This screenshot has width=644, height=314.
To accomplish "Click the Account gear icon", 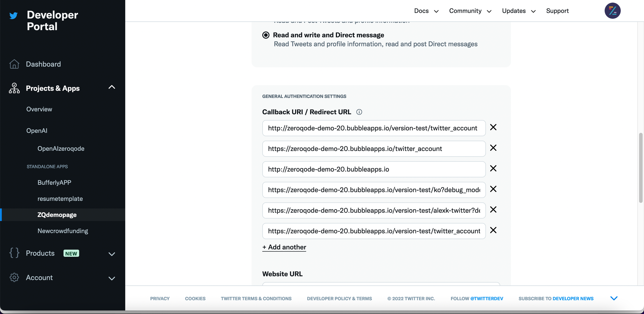I will click(x=14, y=278).
